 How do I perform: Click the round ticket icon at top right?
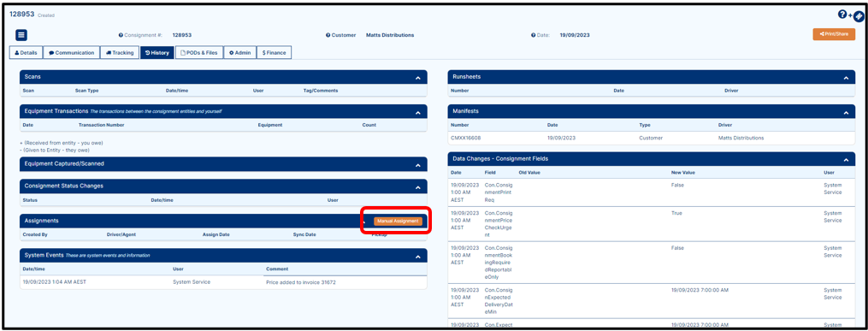859,16
